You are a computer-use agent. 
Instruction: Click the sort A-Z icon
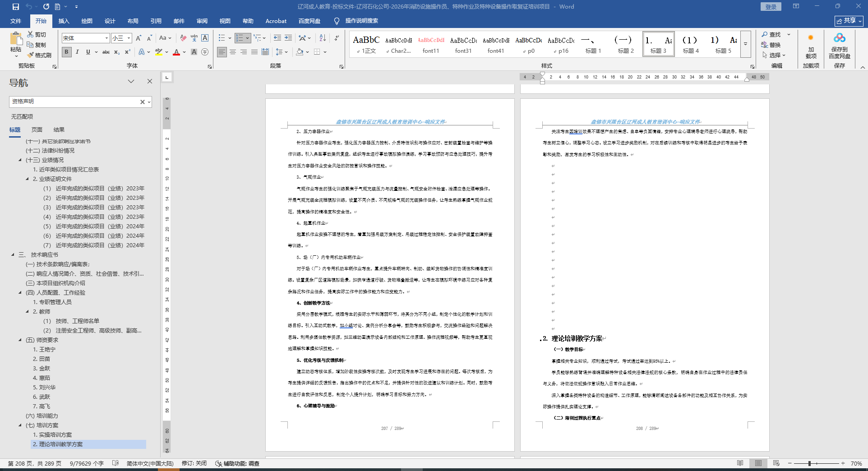tap(323, 38)
